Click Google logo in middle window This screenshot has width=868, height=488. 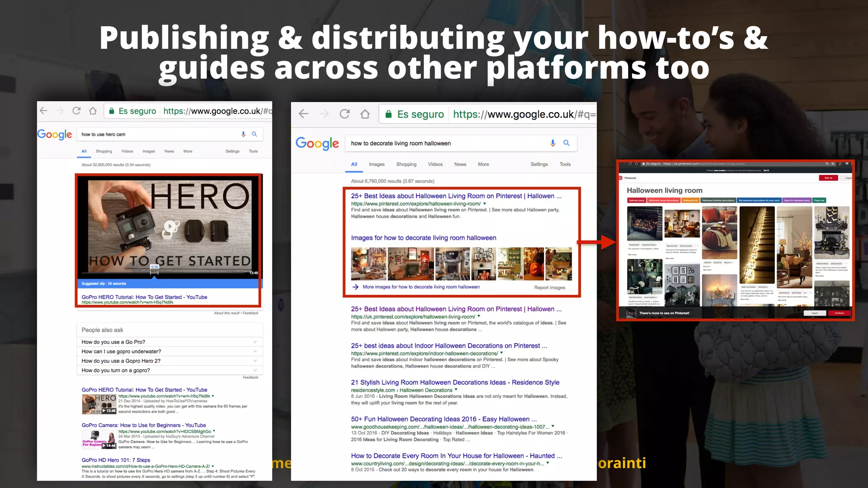[317, 144]
